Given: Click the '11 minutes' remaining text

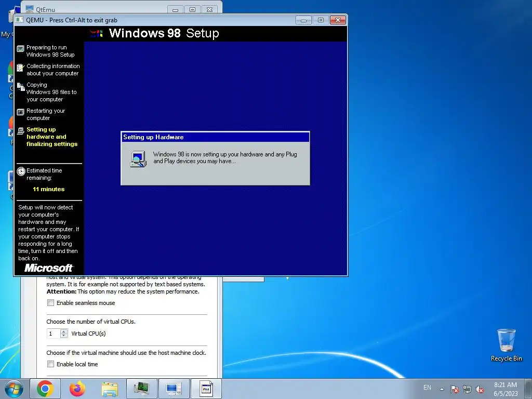Looking at the screenshot, I should pos(48,189).
